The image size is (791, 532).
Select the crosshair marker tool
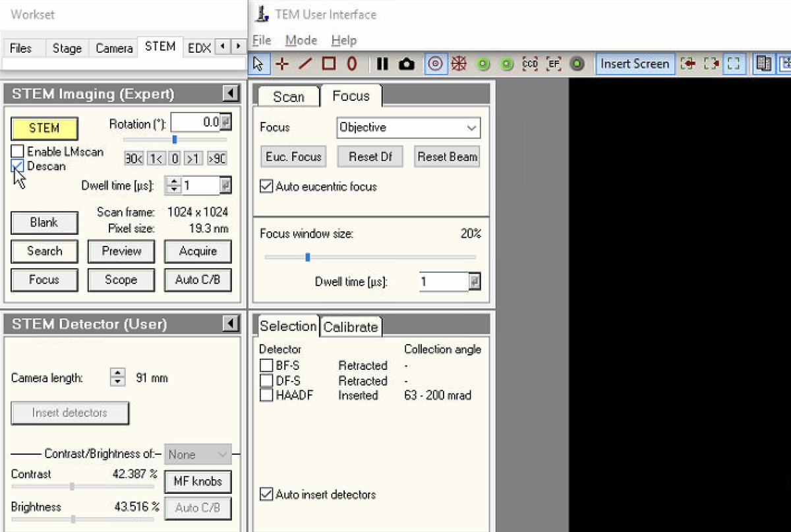point(282,63)
